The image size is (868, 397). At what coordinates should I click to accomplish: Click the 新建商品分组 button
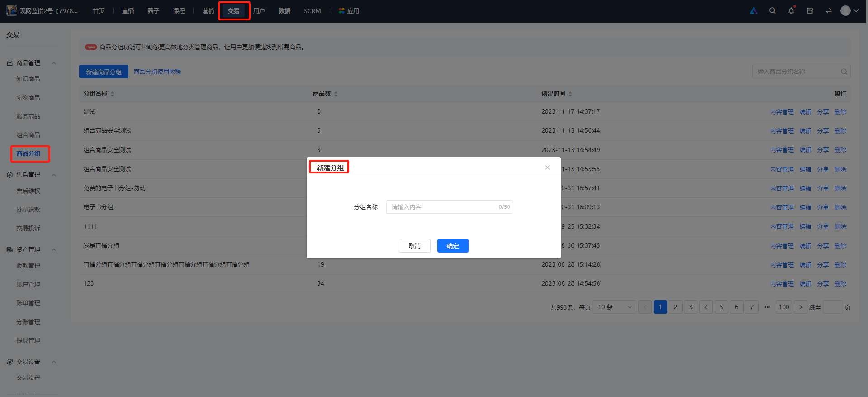tap(104, 72)
